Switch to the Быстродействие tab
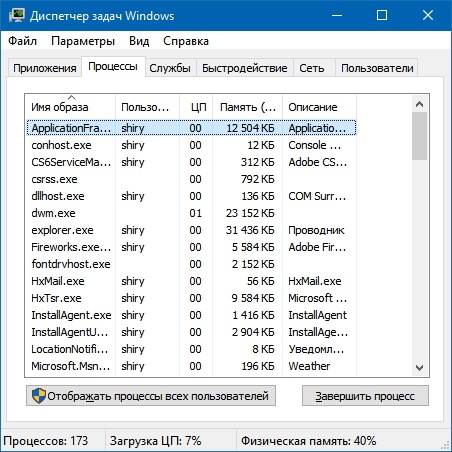Image resolution: width=452 pixels, height=452 pixels. (x=245, y=68)
